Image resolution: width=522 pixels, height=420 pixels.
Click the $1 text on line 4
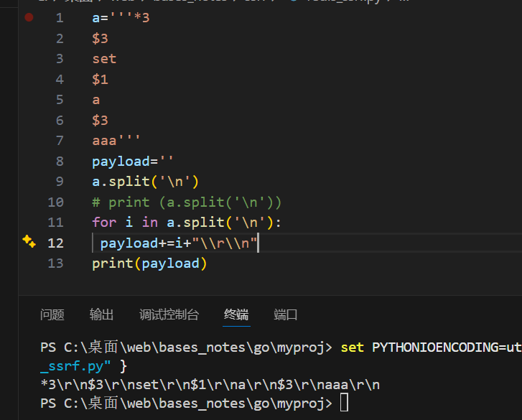pos(101,80)
